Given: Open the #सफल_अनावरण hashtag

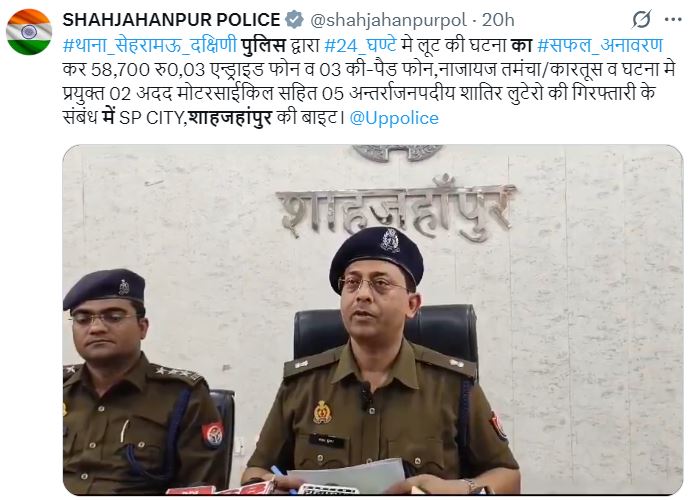Looking at the screenshot, I should coord(600,45).
